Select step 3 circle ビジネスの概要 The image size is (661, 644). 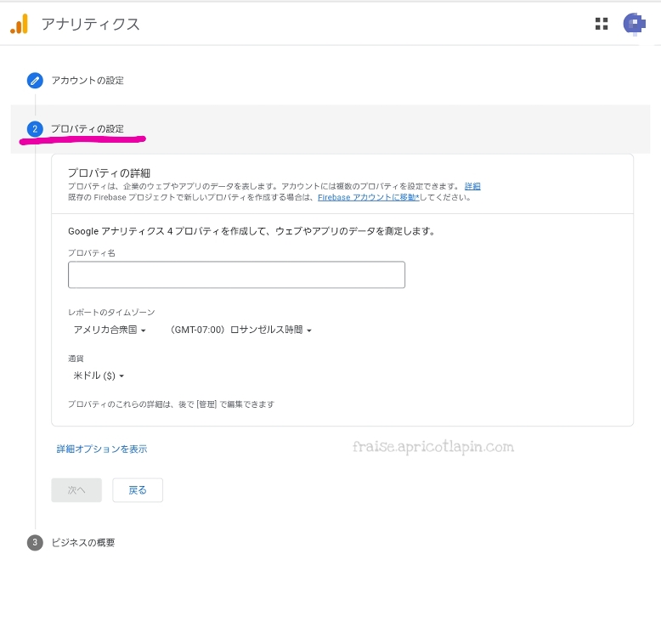(35, 542)
